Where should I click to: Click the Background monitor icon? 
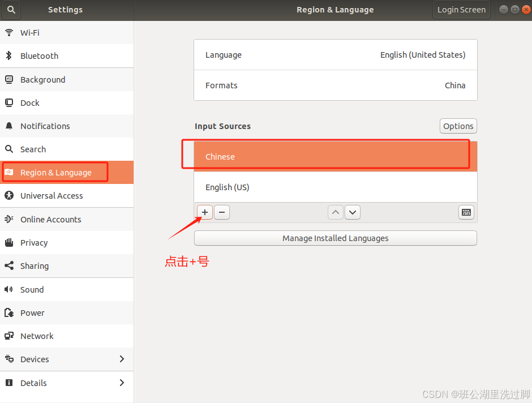[9, 79]
